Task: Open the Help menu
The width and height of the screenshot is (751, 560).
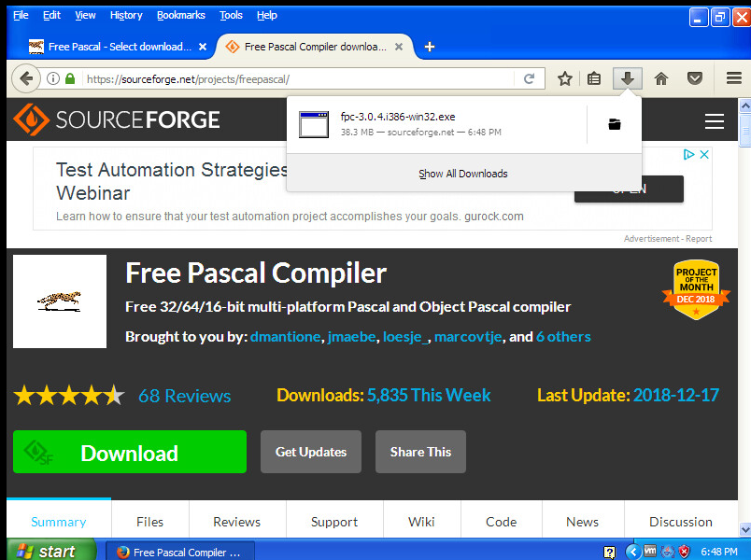Action: coord(267,15)
